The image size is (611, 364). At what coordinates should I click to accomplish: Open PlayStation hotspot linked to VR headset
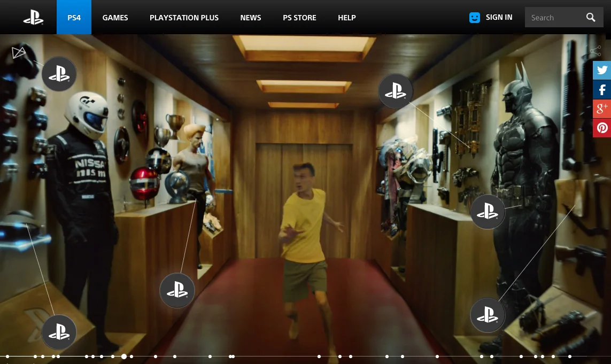pyautogui.click(x=59, y=332)
